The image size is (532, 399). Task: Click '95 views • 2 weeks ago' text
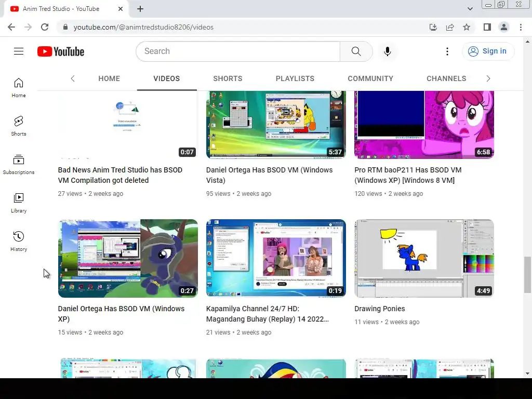238,194
